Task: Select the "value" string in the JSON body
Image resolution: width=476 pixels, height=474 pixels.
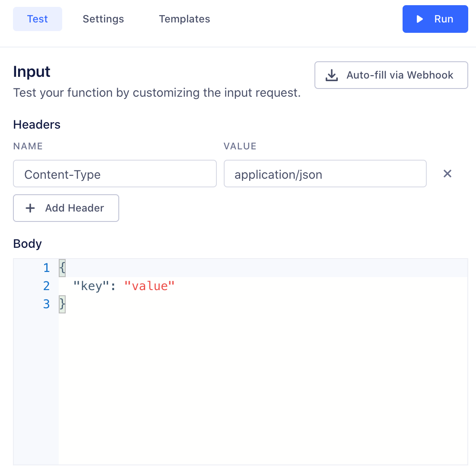Action: click(150, 285)
